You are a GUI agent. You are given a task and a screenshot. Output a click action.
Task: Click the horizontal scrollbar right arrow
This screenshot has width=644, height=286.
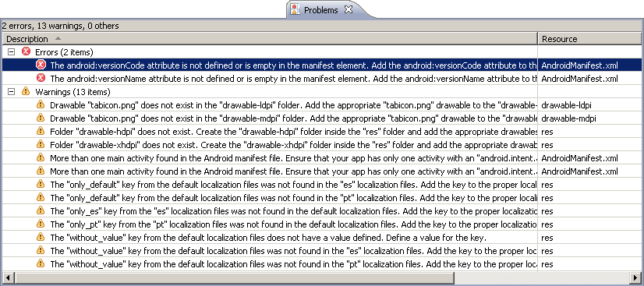pos(635,277)
